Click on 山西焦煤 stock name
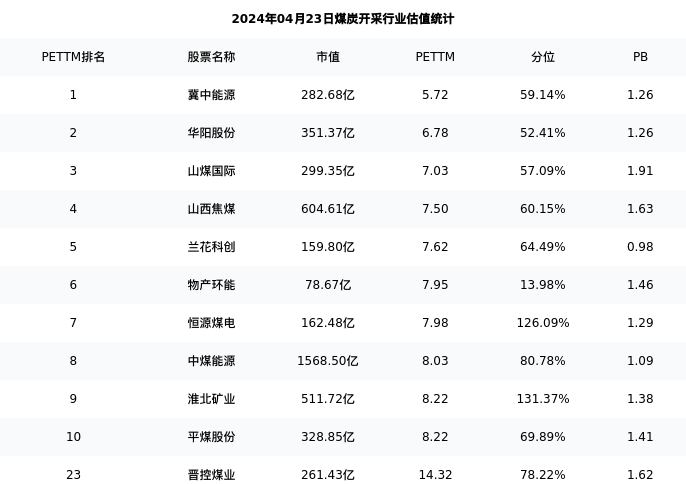Image resolution: width=686 pixels, height=484 pixels. (x=211, y=209)
